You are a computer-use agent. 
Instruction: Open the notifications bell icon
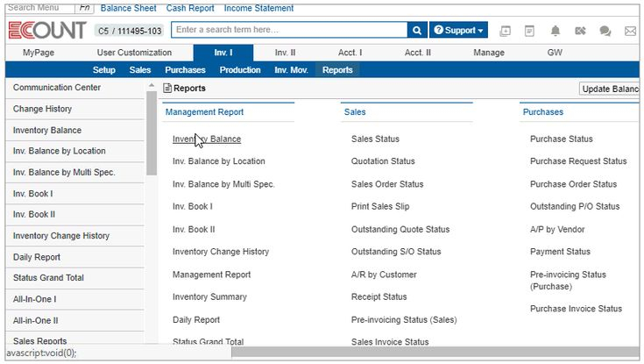point(555,31)
